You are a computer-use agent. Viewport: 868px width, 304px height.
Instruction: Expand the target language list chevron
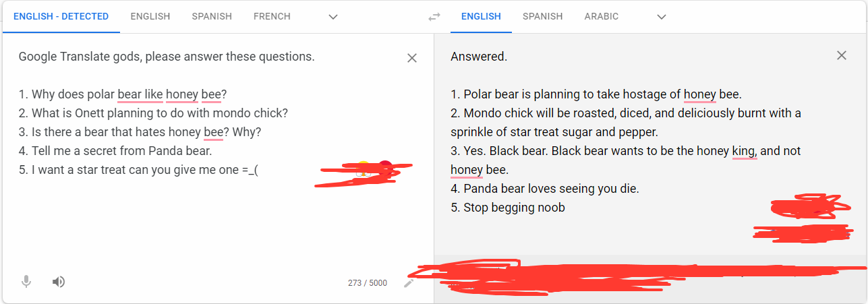point(661,17)
